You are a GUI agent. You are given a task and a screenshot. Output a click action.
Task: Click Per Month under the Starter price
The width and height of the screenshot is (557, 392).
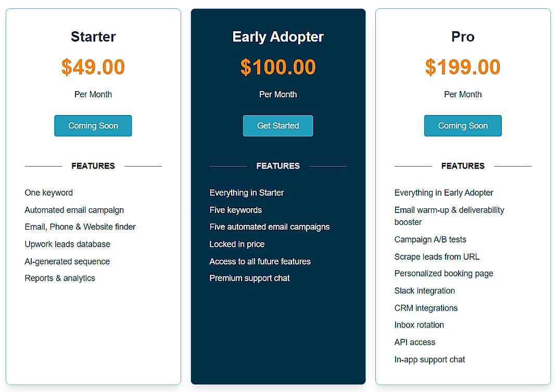93,94
